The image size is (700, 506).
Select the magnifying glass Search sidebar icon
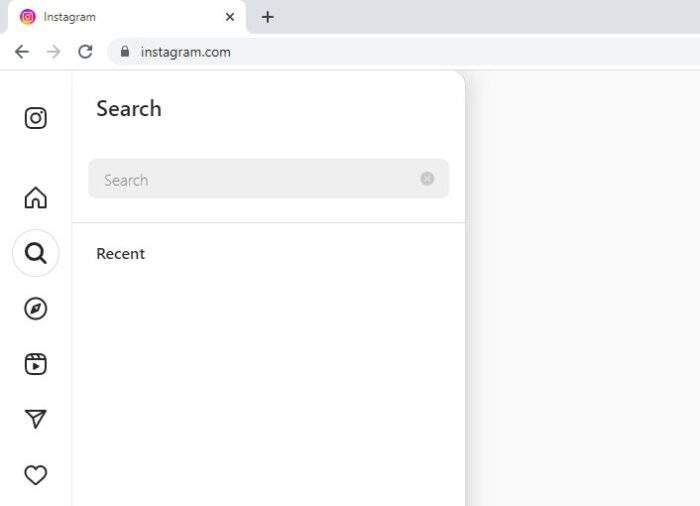[36, 253]
